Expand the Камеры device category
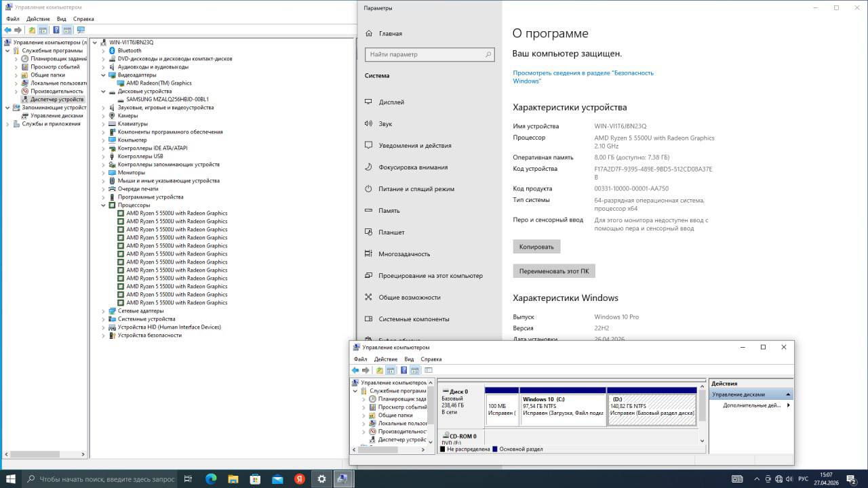 point(104,116)
